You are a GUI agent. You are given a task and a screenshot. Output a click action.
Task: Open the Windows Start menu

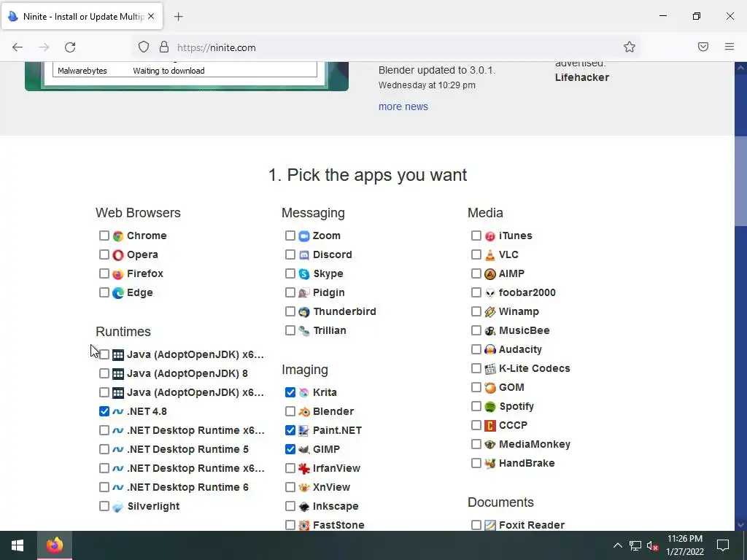(18, 545)
